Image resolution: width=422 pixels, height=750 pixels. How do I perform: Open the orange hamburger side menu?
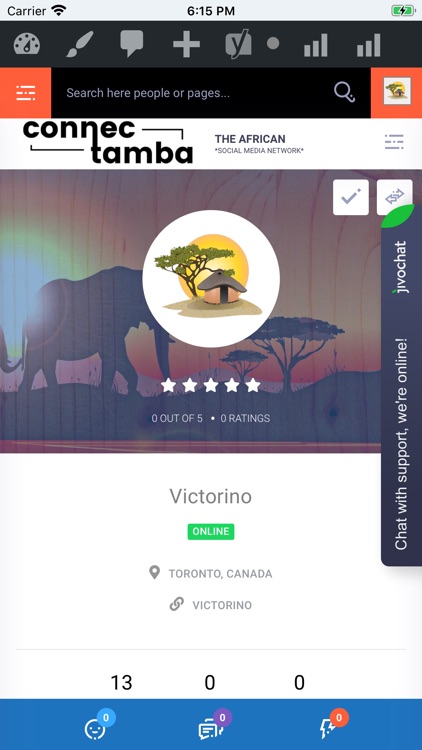click(x=25, y=93)
